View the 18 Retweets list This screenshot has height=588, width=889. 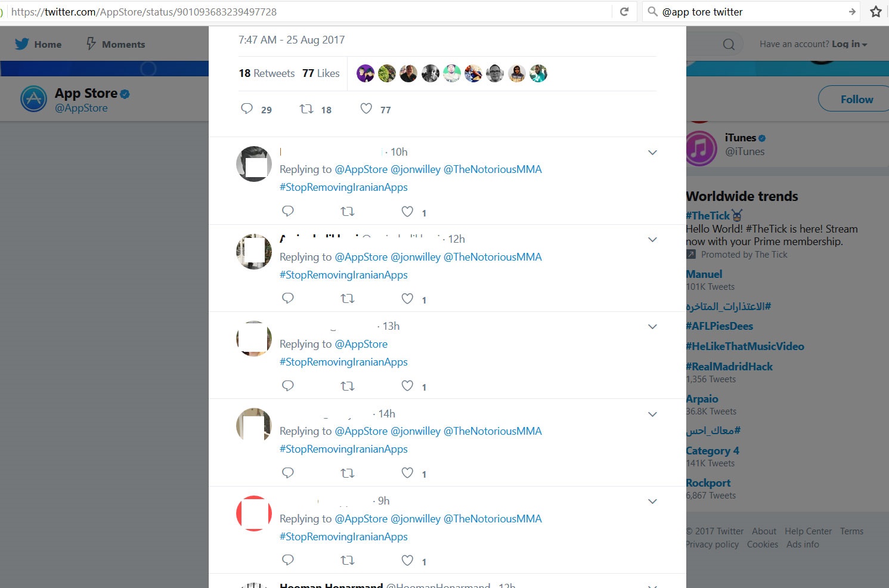click(x=267, y=73)
